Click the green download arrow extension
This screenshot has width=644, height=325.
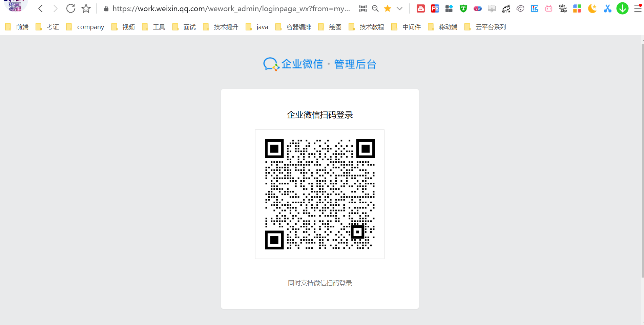(622, 8)
